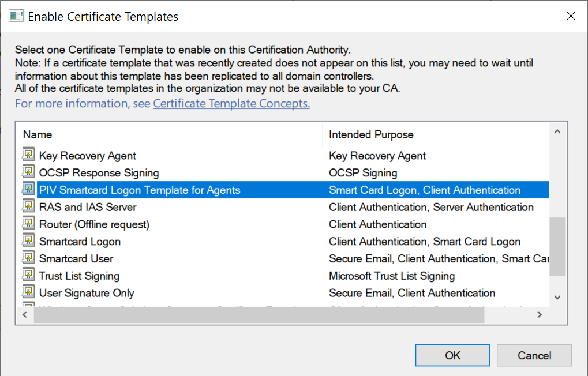Click the Trust List Signing template icon
Viewport: 588px width, 376px height.
click(28, 275)
